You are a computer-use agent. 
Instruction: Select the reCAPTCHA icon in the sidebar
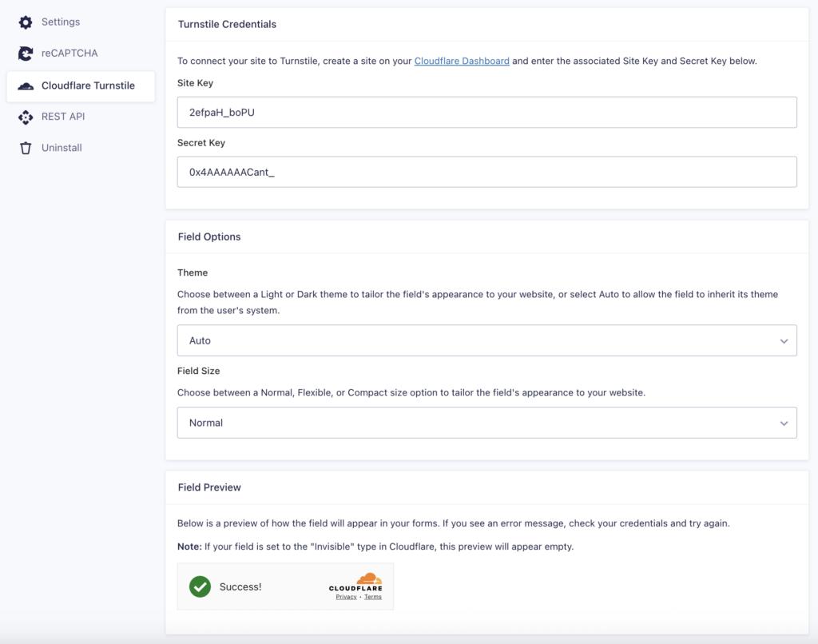coord(24,53)
